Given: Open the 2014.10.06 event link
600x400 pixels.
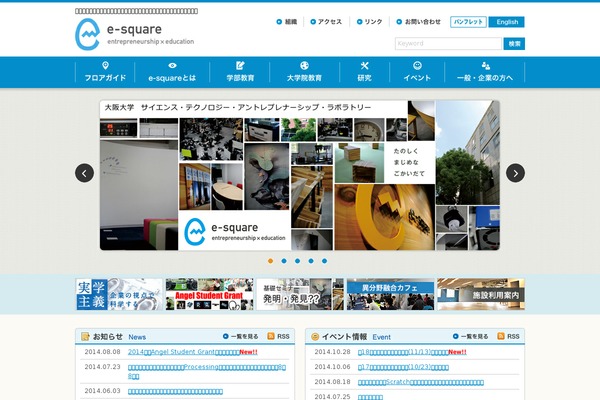Looking at the screenshot, I should (403, 367).
